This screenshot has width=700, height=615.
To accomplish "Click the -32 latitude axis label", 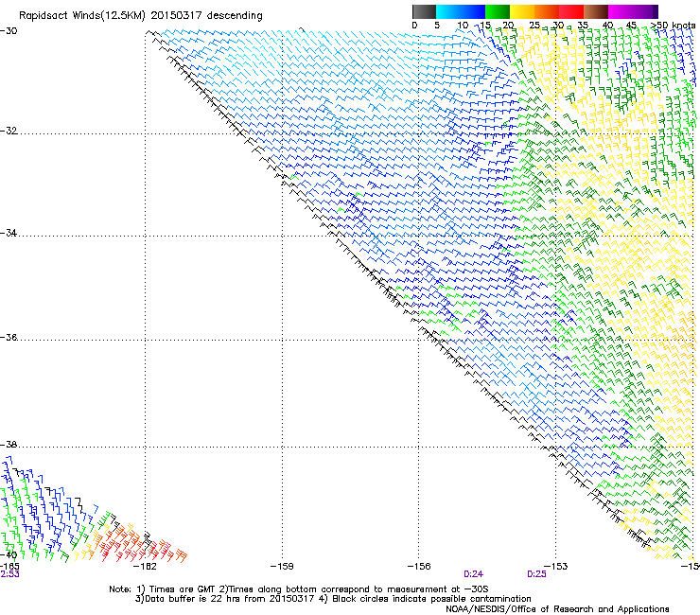I will 9,131.
